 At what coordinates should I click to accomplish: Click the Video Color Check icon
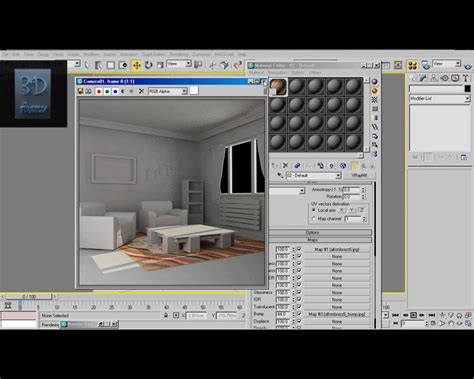pyautogui.click(x=375, y=118)
